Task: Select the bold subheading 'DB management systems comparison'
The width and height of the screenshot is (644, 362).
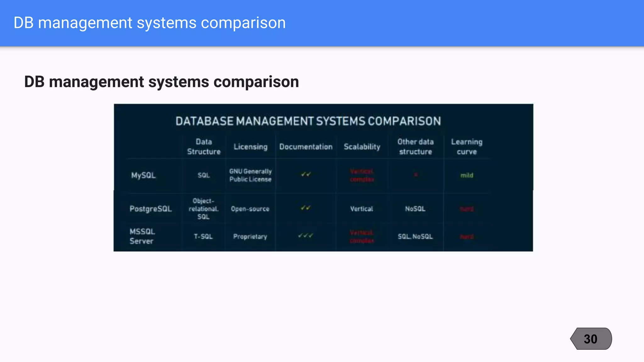Action: (162, 82)
